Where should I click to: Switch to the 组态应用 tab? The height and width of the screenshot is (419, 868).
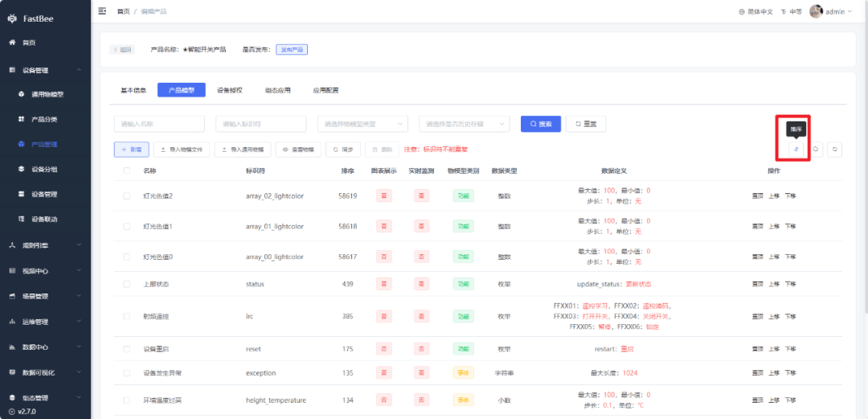(x=278, y=90)
